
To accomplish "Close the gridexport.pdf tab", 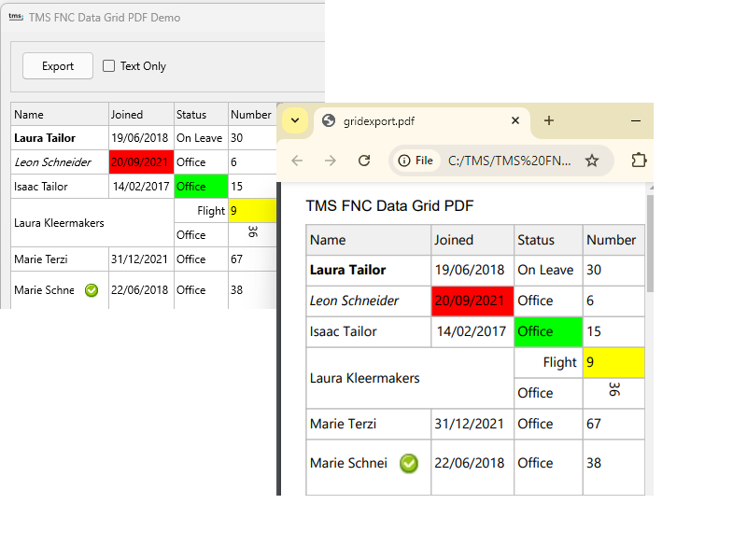I will pos(515,120).
